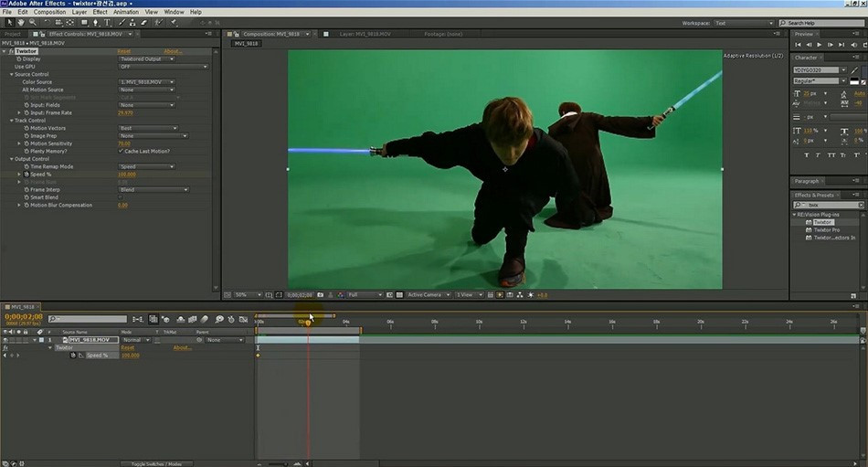
Task: Open Frame Interp Blend dropdown
Action: point(153,189)
